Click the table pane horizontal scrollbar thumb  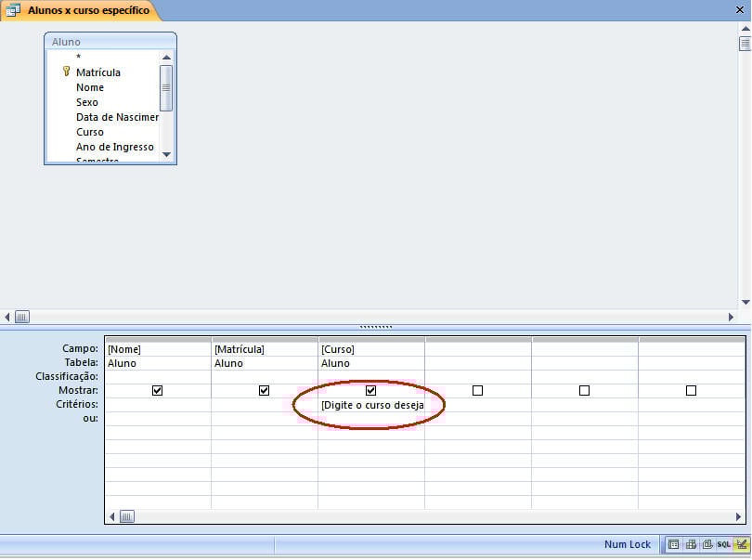pos(22,317)
